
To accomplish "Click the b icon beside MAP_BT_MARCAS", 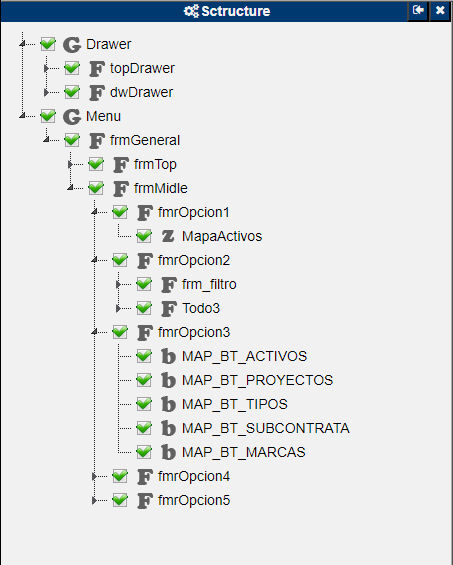I will [168, 452].
